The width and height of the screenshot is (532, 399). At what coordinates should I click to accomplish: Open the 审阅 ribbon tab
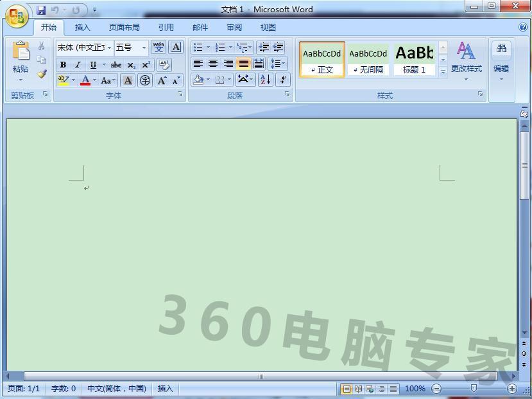(x=234, y=27)
